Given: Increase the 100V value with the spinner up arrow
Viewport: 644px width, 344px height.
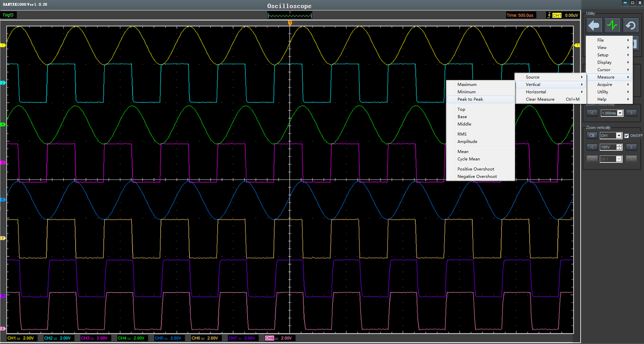Looking at the screenshot, I should tap(619, 146).
